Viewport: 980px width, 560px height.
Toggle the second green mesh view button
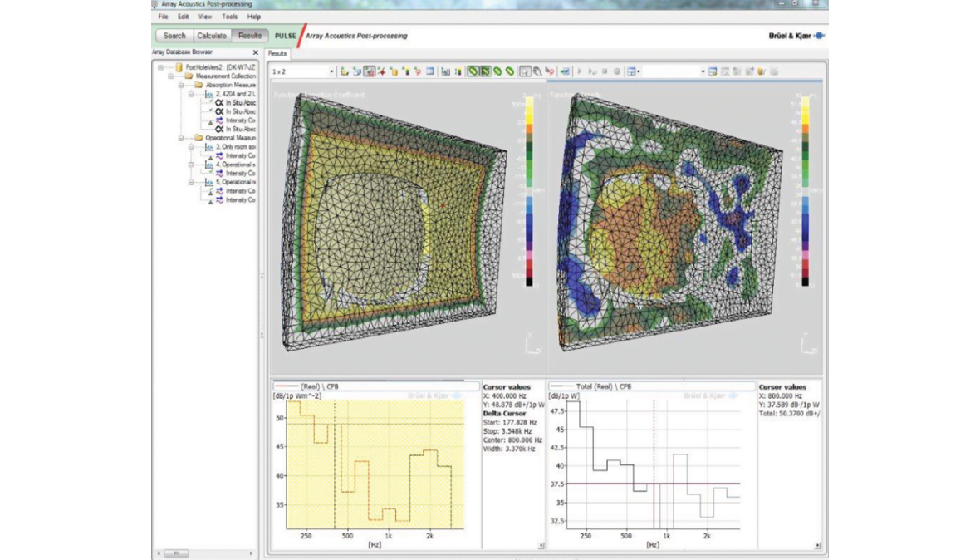(485, 71)
